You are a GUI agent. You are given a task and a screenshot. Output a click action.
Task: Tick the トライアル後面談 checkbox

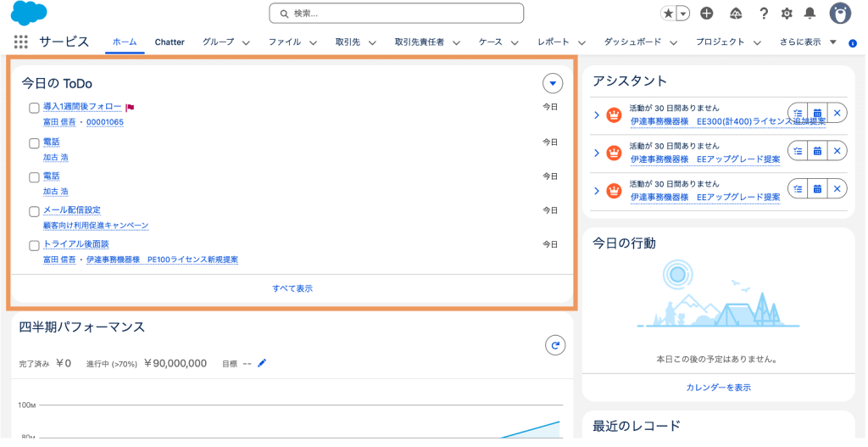pos(34,245)
